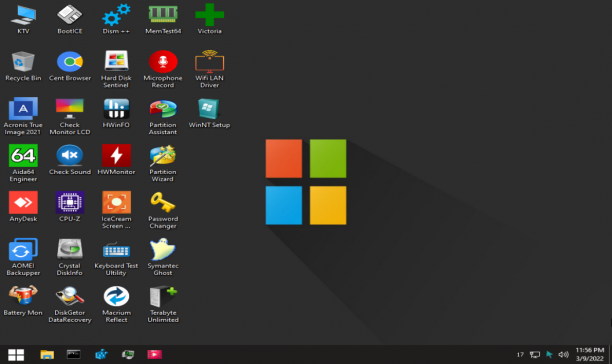Click the green monitor taskbar icon
The image size is (612, 364).
click(x=128, y=354)
